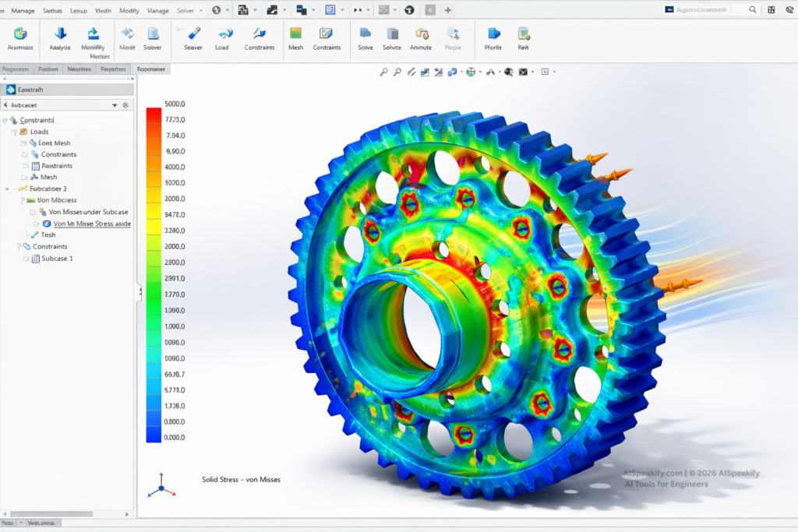Run the Solve command icon
Image resolution: width=798 pixels, height=532 pixels.
click(365, 35)
